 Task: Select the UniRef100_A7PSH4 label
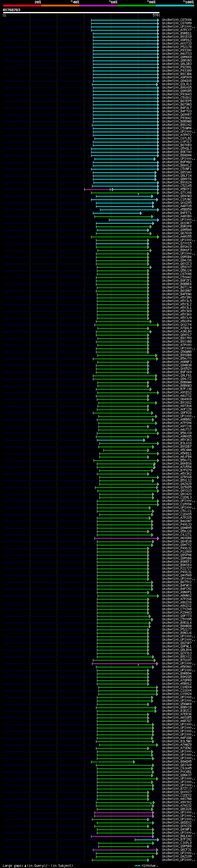click(x=177, y=423)
